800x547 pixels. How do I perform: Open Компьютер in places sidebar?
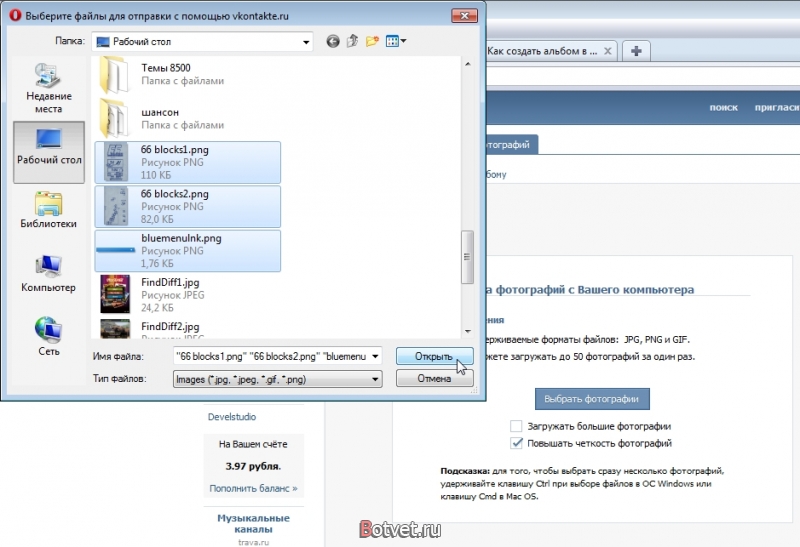click(48, 274)
